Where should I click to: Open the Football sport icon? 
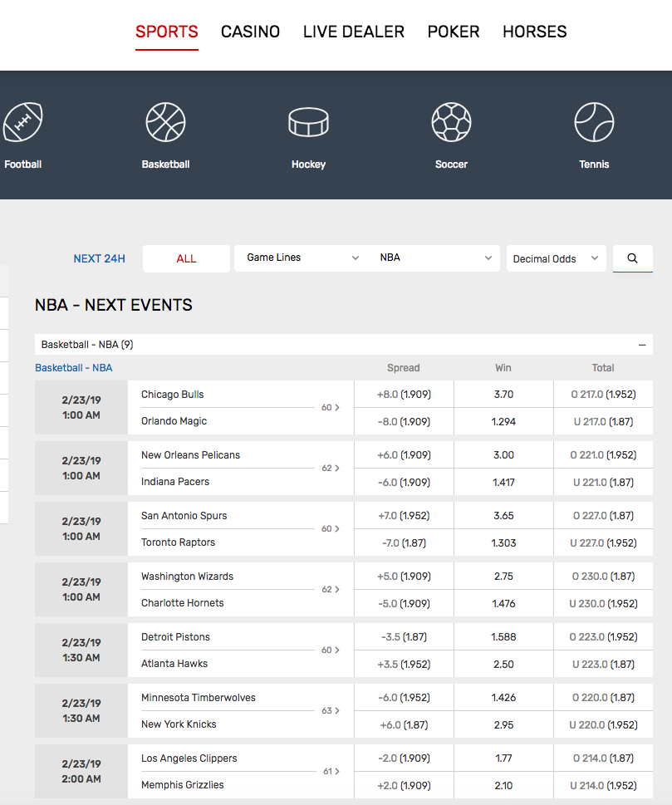tap(22, 122)
